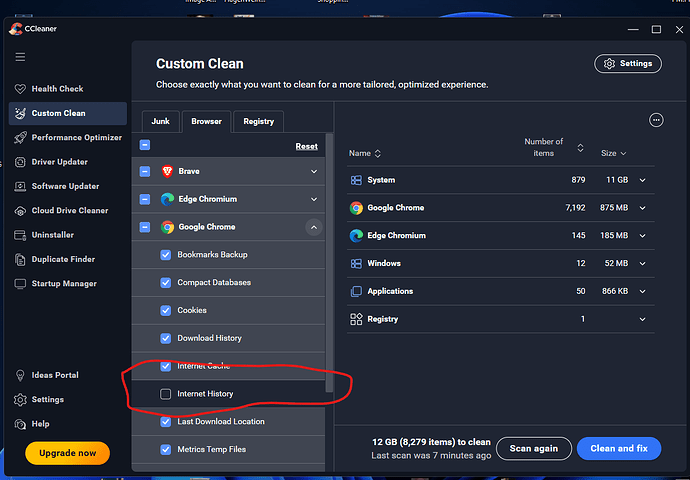This screenshot has height=480, width=690.
Task: Click the Clean and fix button
Action: coord(619,448)
